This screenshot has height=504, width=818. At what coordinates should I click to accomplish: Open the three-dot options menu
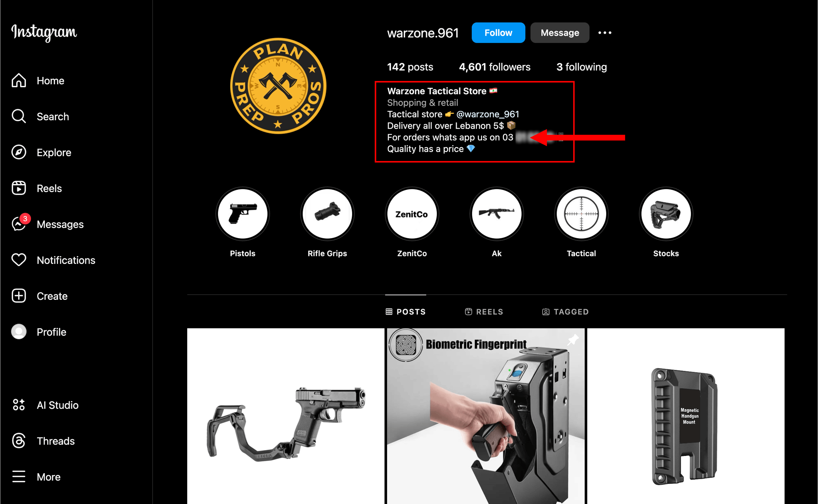[x=605, y=33]
